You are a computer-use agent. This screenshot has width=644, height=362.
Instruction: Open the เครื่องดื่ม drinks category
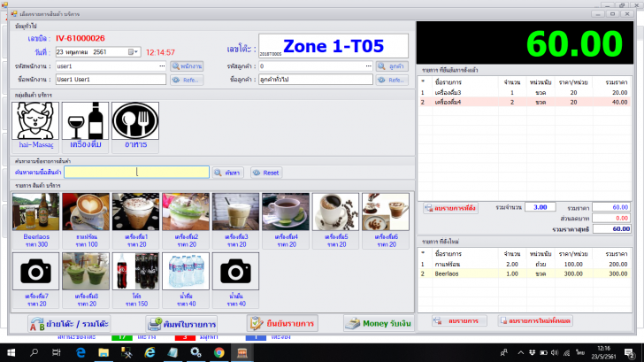tap(86, 127)
